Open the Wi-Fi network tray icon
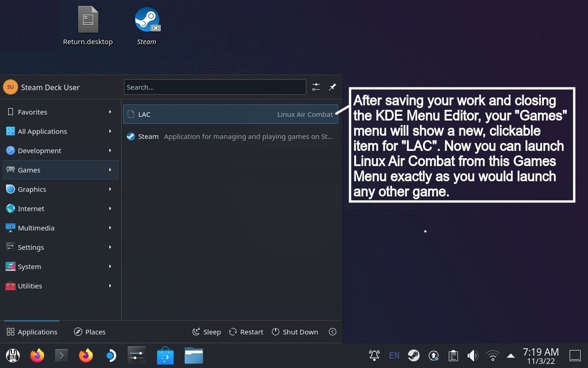The image size is (588, 368). [492, 355]
